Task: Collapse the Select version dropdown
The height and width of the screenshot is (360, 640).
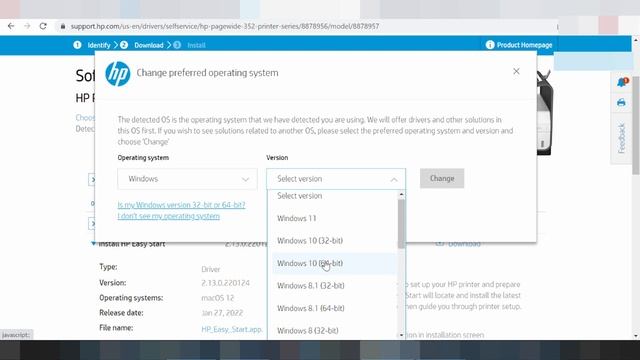Action: click(336, 179)
